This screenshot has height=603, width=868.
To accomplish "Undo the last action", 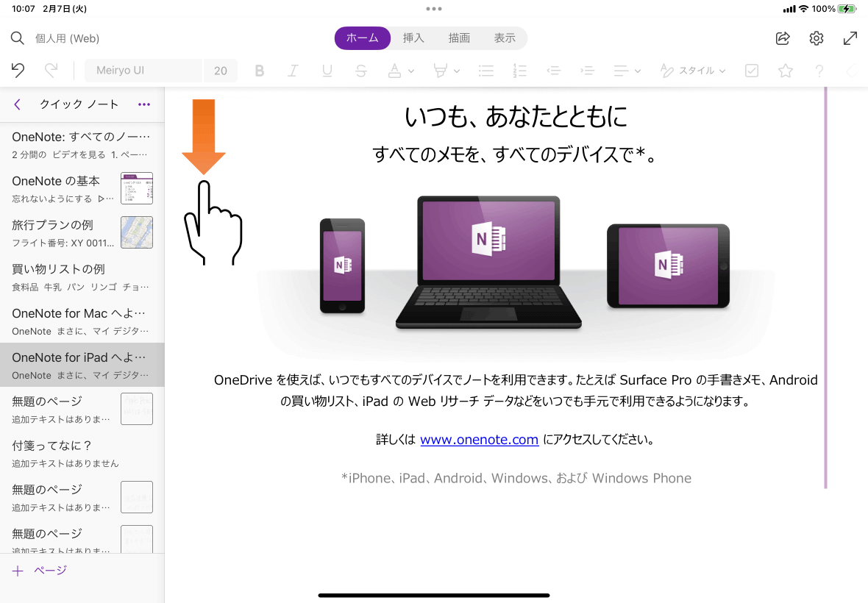I will 18,71.
